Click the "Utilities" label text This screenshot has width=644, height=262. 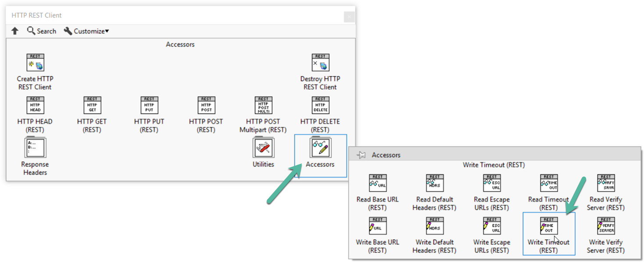point(263,164)
